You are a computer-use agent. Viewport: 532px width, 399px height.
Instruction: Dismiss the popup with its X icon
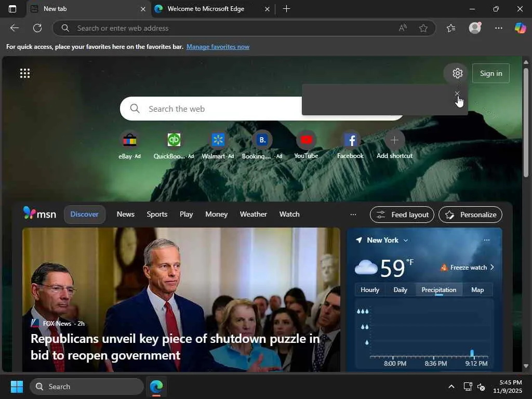coord(457,94)
